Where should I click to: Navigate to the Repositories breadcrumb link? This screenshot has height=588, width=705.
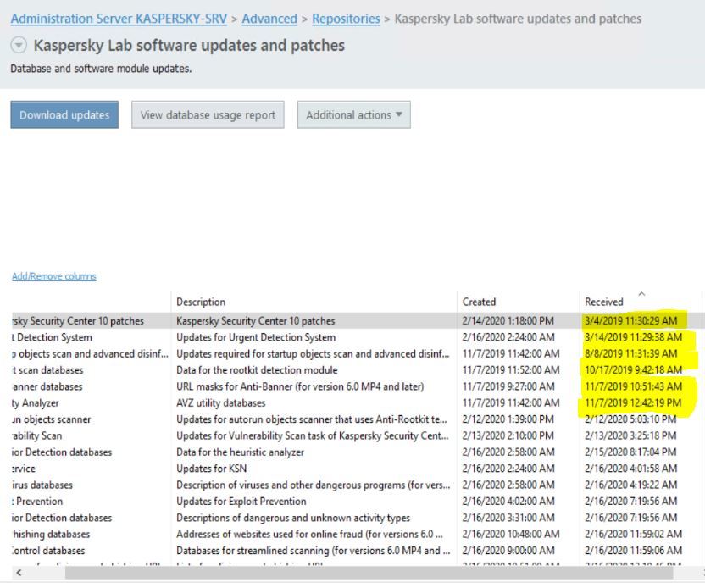346,19
